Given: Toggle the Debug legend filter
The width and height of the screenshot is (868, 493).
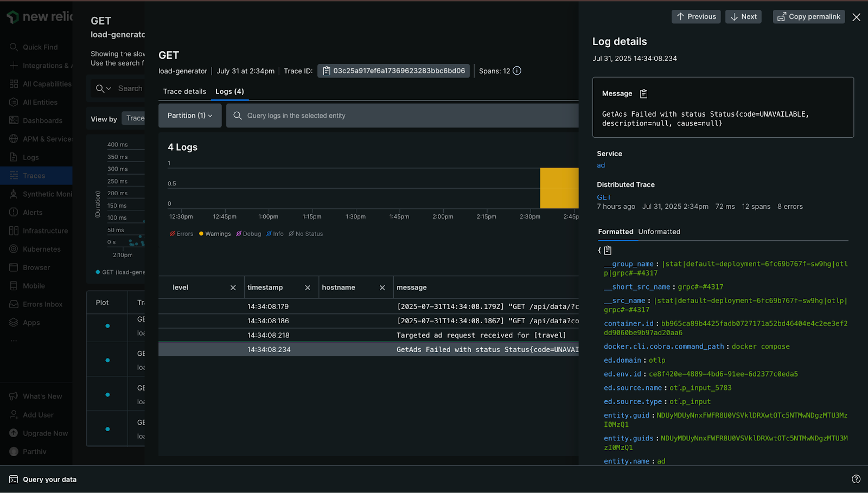Looking at the screenshot, I should (x=248, y=234).
